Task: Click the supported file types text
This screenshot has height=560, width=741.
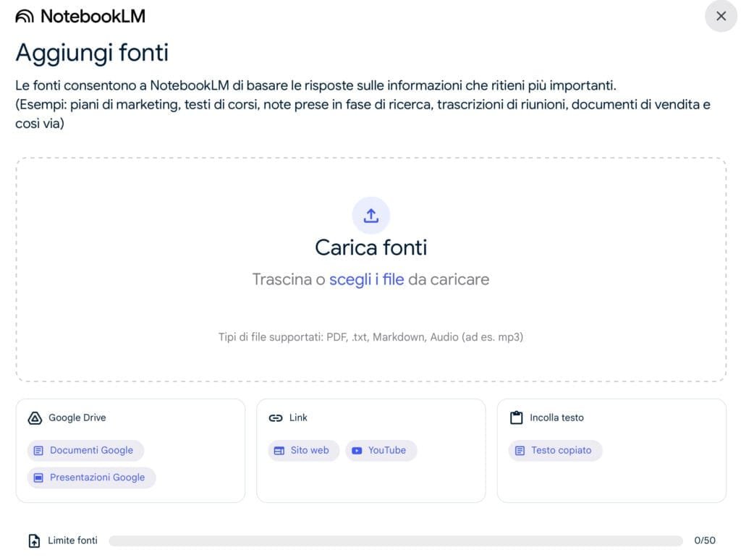Action: click(x=370, y=337)
